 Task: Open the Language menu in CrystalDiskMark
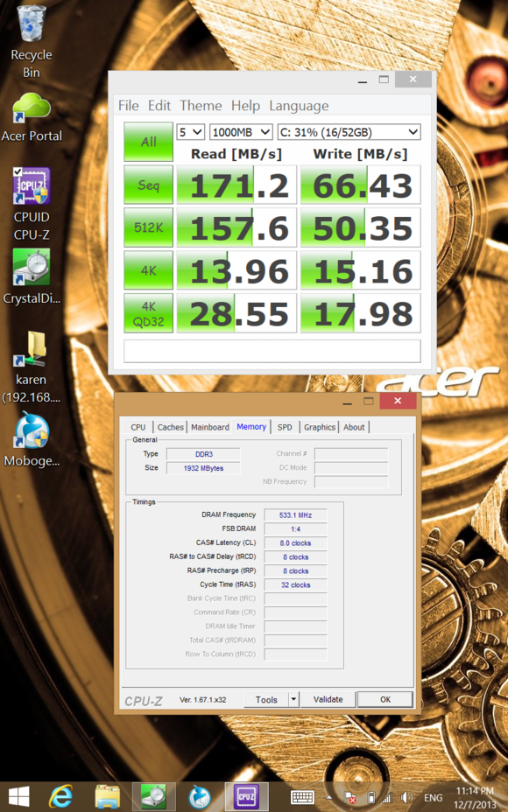pyautogui.click(x=299, y=106)
